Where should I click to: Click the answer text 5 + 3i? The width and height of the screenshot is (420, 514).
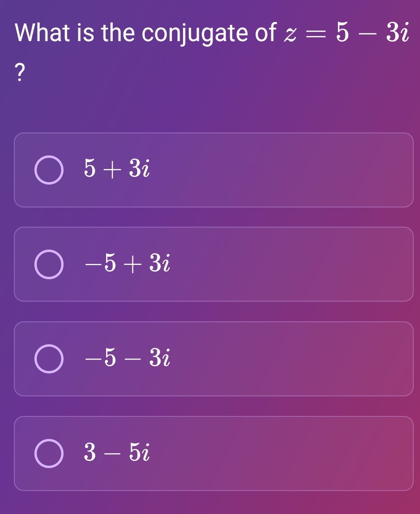pyautogui.click(x=116, y=170)
